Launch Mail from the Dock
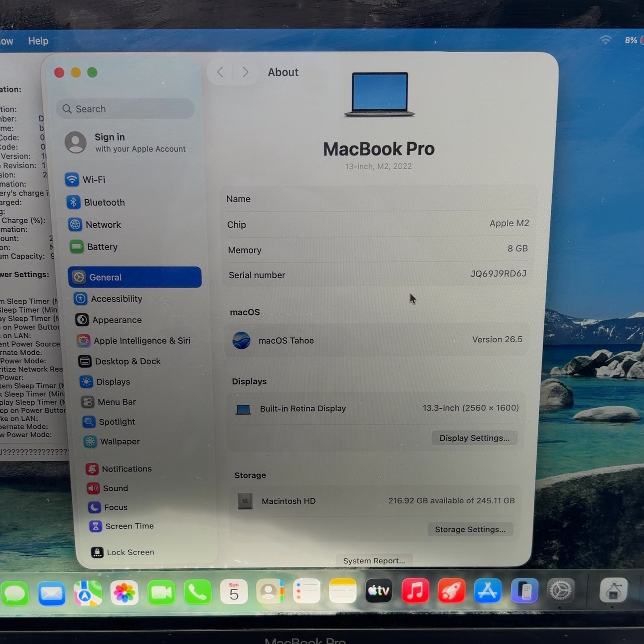Image resolution: width=644 pixels, height=644 pixels. (52, 593)
